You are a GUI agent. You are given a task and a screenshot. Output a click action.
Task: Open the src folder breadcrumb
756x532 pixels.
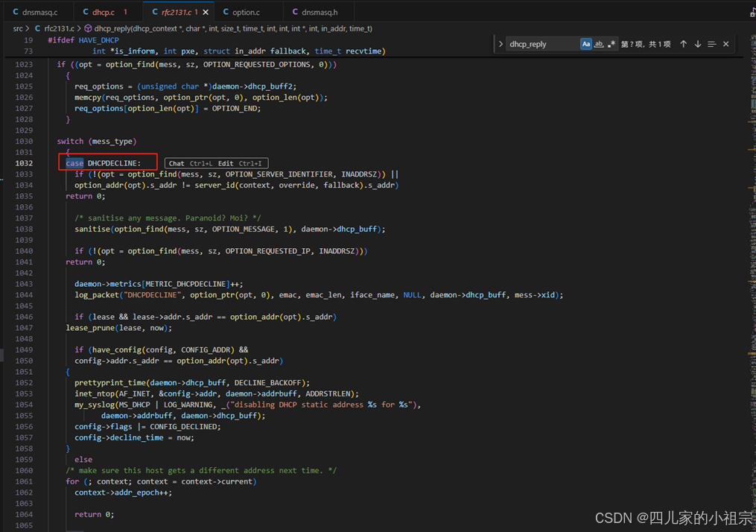click(x=18, y=28)
